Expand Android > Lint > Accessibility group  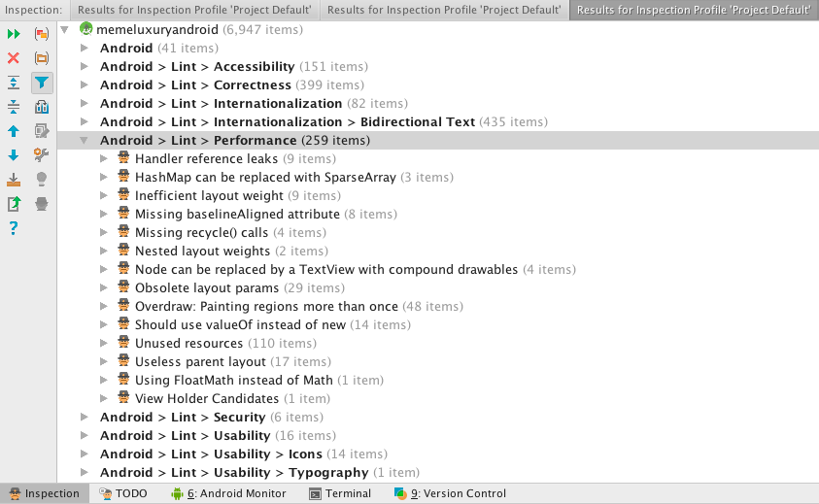(x=85, y=66)
